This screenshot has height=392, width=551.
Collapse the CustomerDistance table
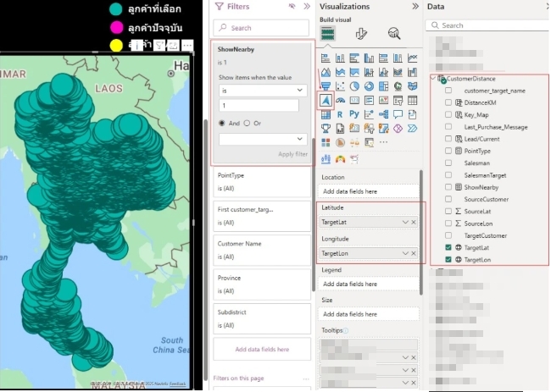click(x=434, y=79)
